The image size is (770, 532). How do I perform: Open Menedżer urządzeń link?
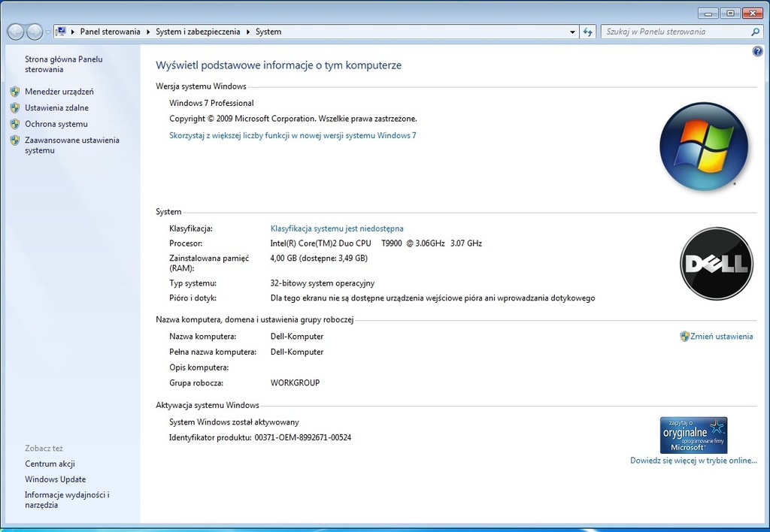[x=59, y=92]
